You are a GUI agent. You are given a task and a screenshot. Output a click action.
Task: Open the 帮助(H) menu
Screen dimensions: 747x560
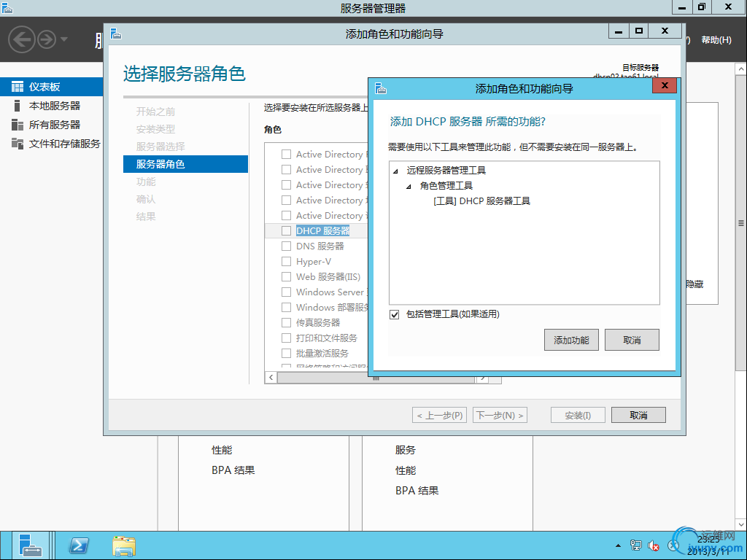[x=716, y=40]
